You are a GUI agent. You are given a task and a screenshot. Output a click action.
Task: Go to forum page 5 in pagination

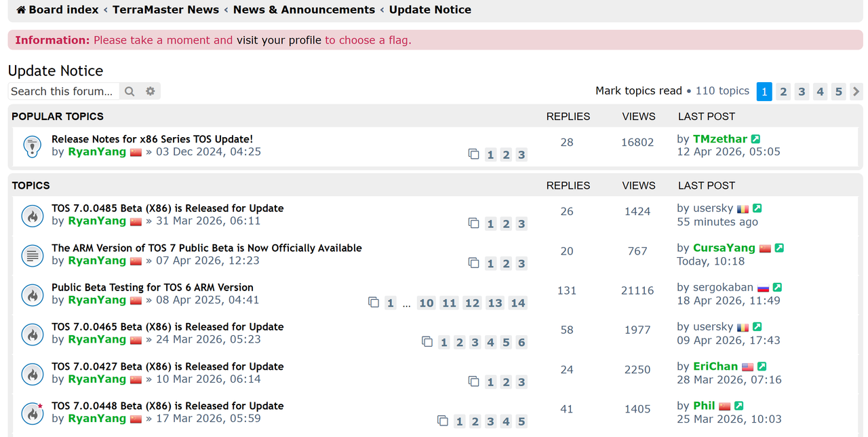point(838,91)
